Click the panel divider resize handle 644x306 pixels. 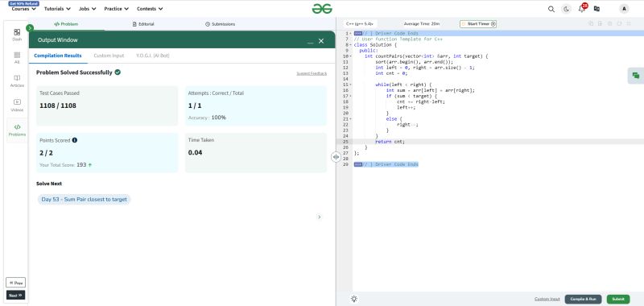[336, 156]
